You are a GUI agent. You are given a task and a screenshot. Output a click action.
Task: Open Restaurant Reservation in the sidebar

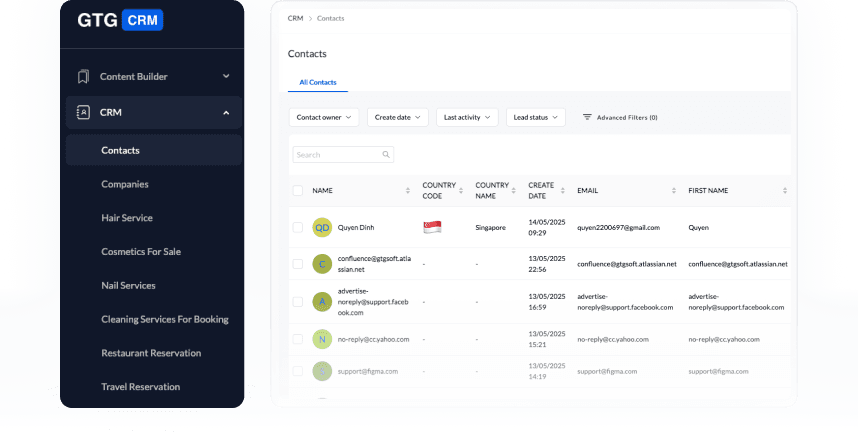tap(151, 353)
